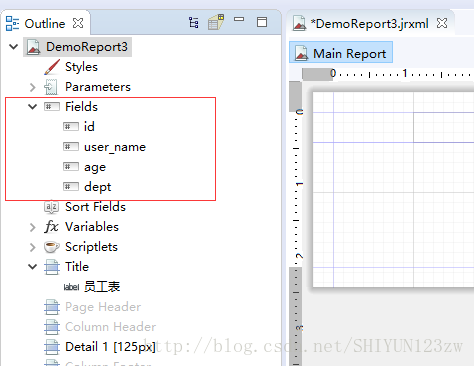Click the id field icon
Image resolution: width=474 pixels, height=366 pixels.
pyautogui.click(x=71, y=127)
